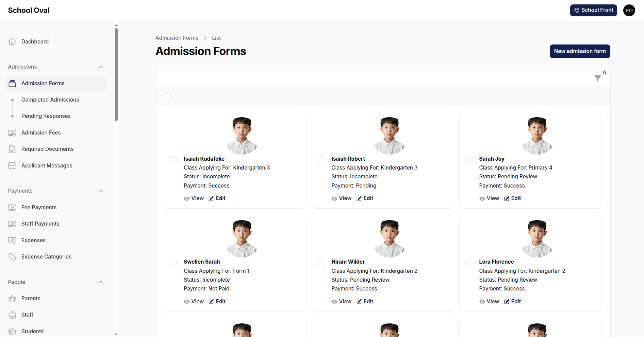Viewport: 644px width, 337px height.
Task: Click the School Front button
Action: coord(593,10)
